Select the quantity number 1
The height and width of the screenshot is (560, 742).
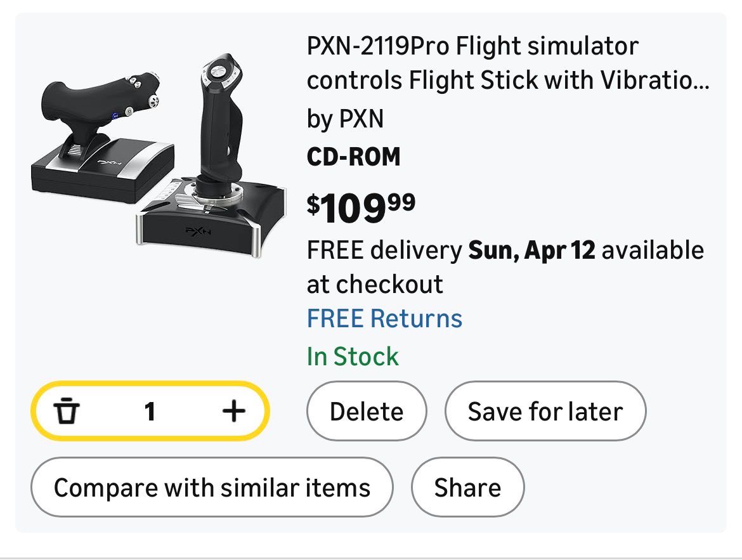tap(150, 412)
